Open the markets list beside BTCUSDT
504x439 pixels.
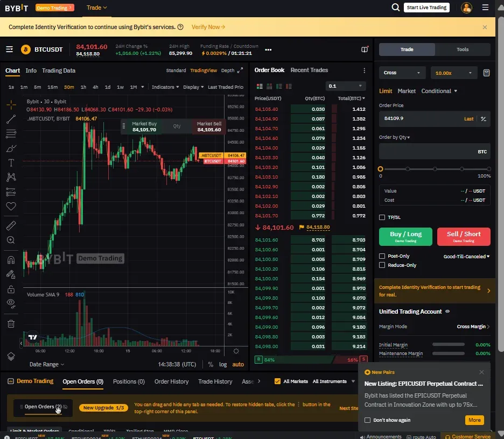click(x=9, y=49)
